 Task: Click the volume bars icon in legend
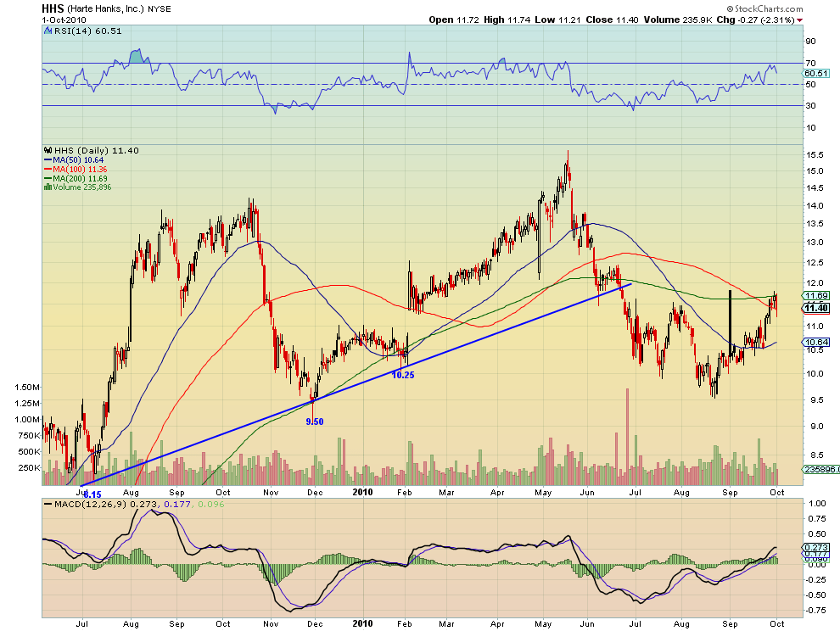48,187
